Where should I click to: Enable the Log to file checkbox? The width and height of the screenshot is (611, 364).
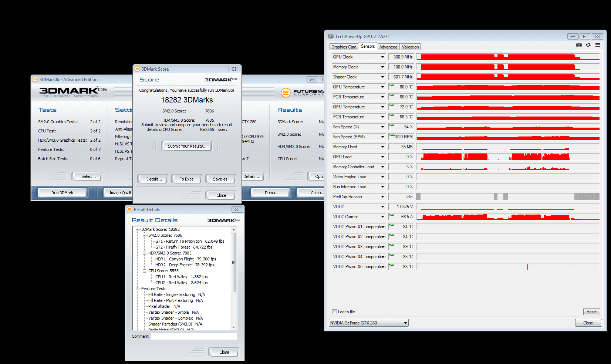334,311
